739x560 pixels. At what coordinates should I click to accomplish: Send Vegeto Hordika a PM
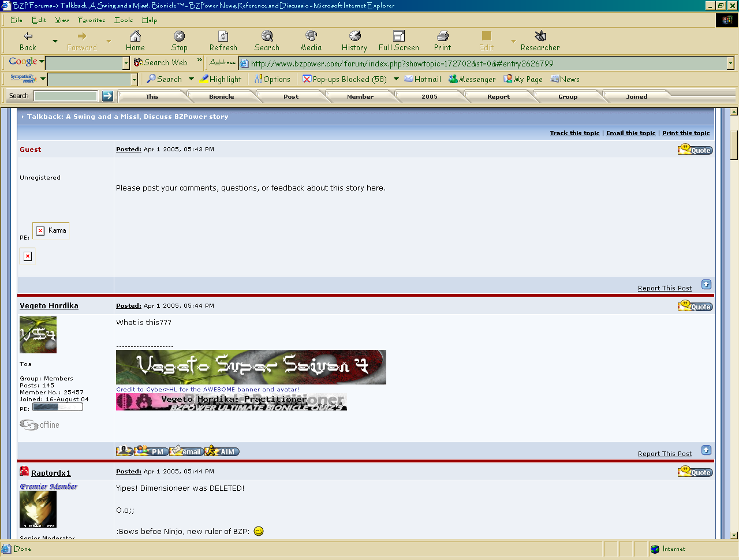tap(151, 451)
